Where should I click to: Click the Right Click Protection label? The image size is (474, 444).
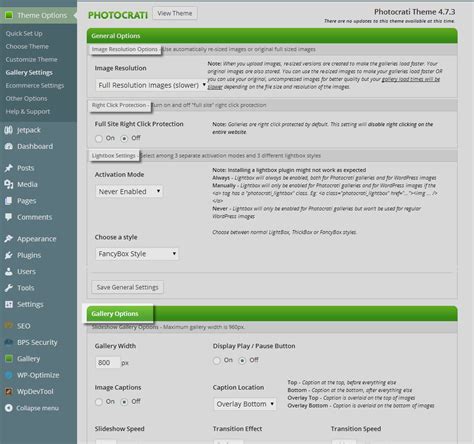coord(119,105)
